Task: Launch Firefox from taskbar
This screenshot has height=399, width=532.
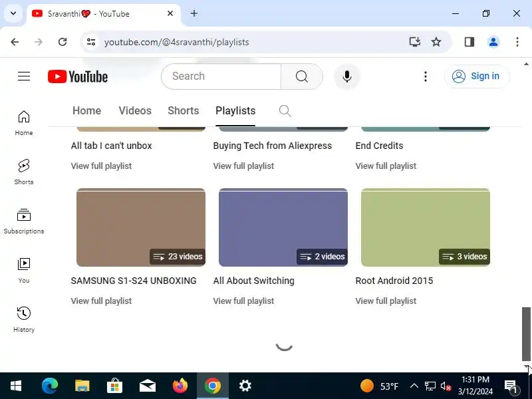Action: coord(180,386)
